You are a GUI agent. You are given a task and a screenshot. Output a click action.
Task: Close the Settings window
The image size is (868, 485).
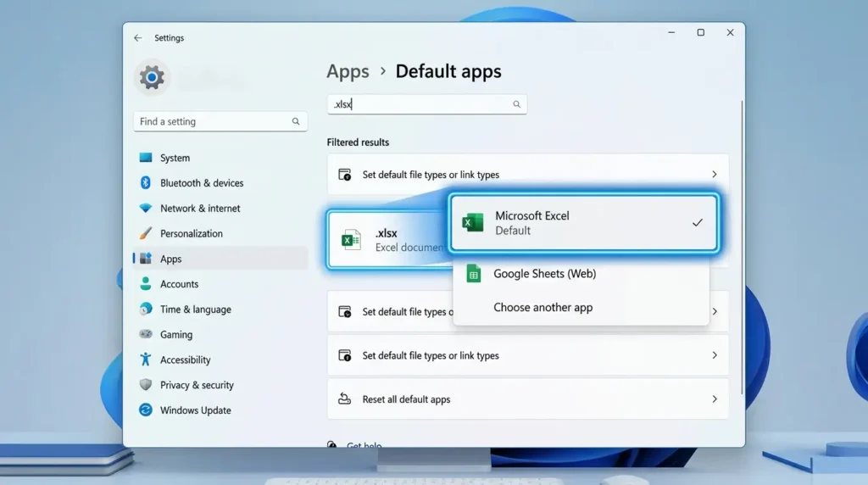[x=730, y=33]
